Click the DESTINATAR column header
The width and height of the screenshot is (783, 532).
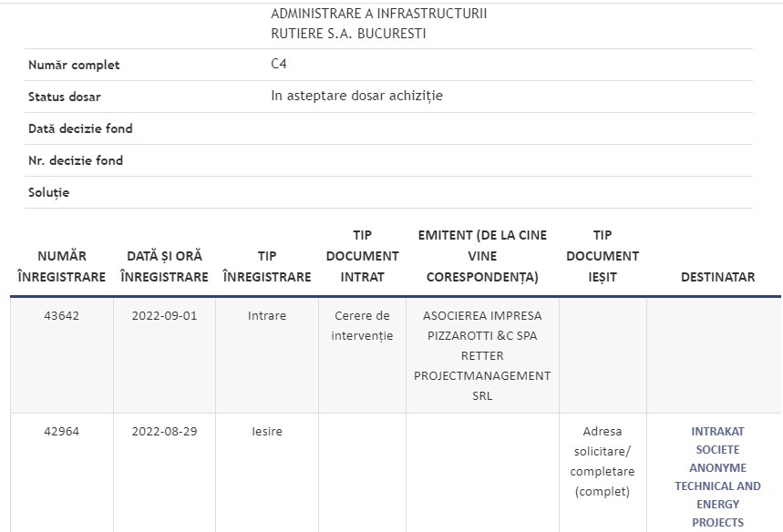[x=717, y=277]
